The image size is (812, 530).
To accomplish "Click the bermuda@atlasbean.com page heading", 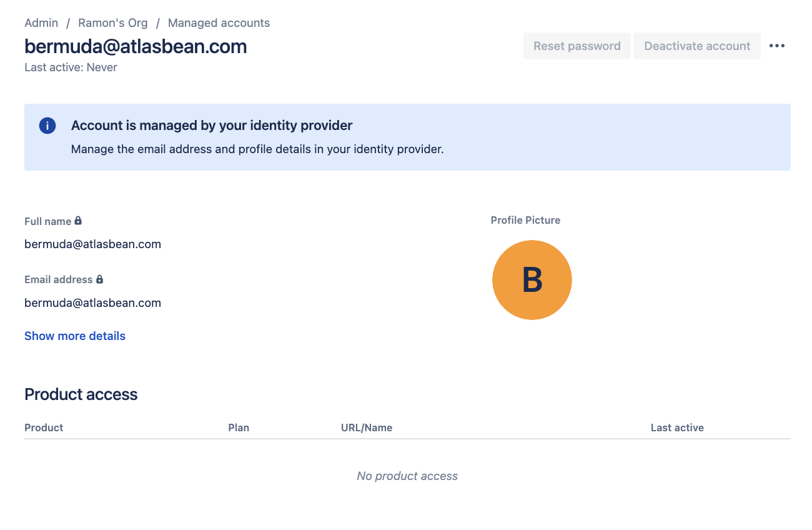I will point(136,46).
